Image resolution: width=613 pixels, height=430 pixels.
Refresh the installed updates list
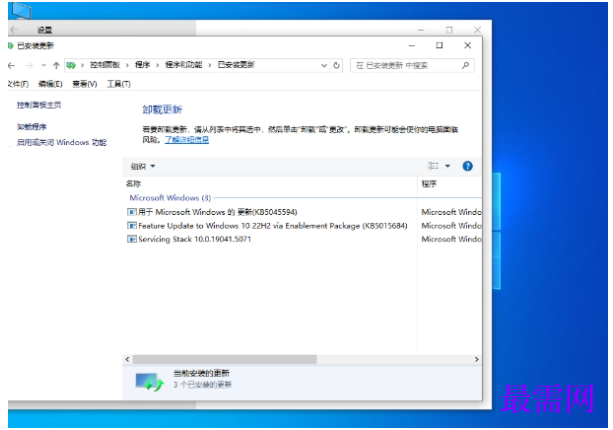pos(336,66)
